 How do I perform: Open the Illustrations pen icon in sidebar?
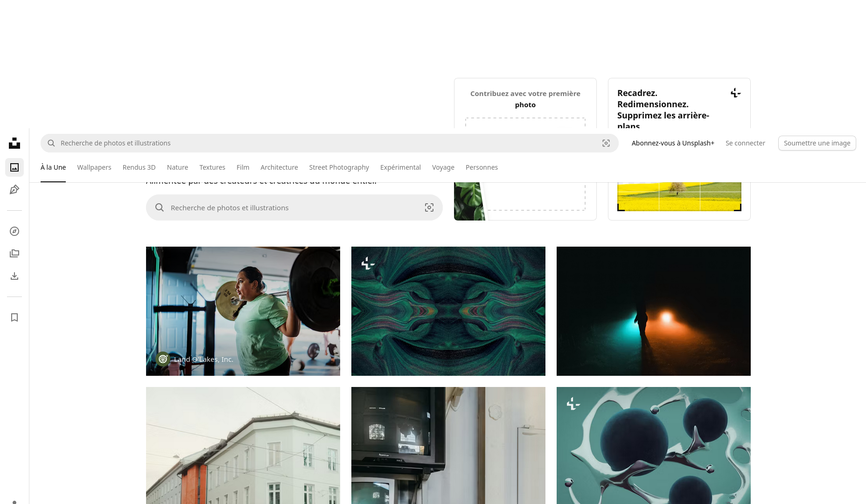tap(14, 190)
